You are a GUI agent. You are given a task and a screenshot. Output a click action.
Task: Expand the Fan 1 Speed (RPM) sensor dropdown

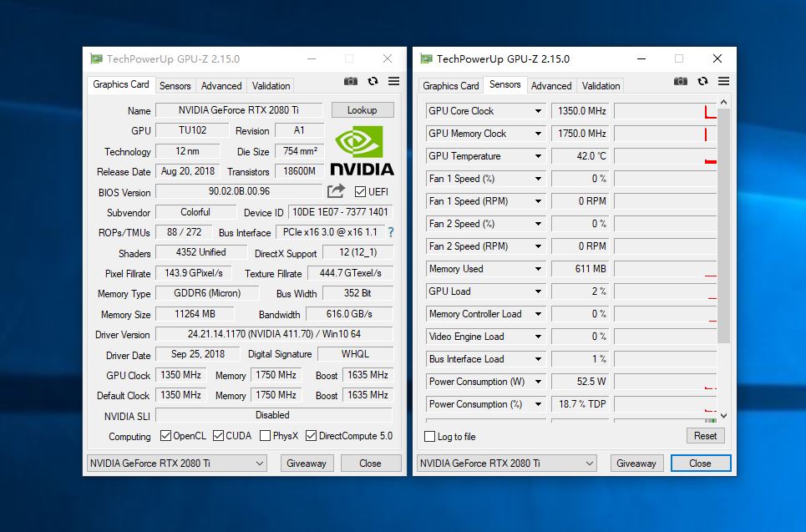539,201
